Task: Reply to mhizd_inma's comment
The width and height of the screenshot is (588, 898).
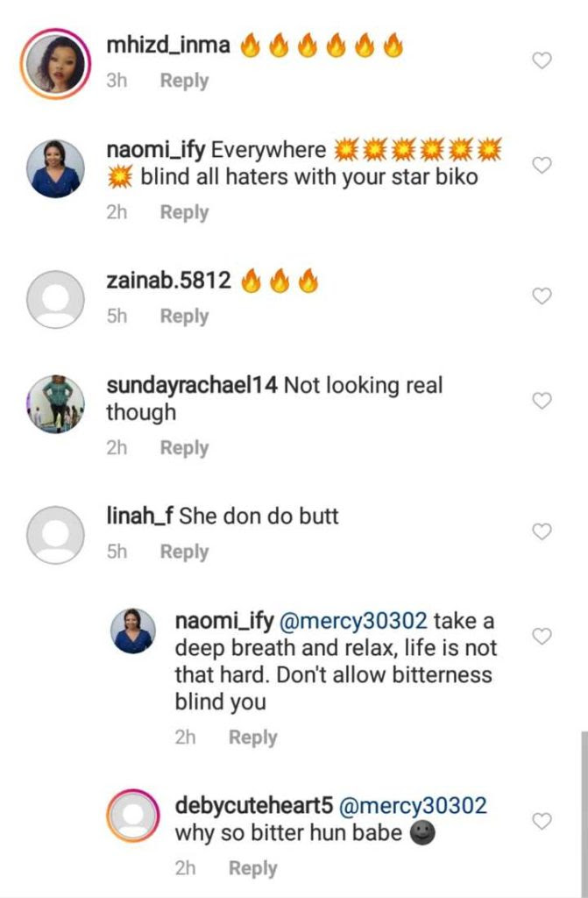Action: pos(184,81)
